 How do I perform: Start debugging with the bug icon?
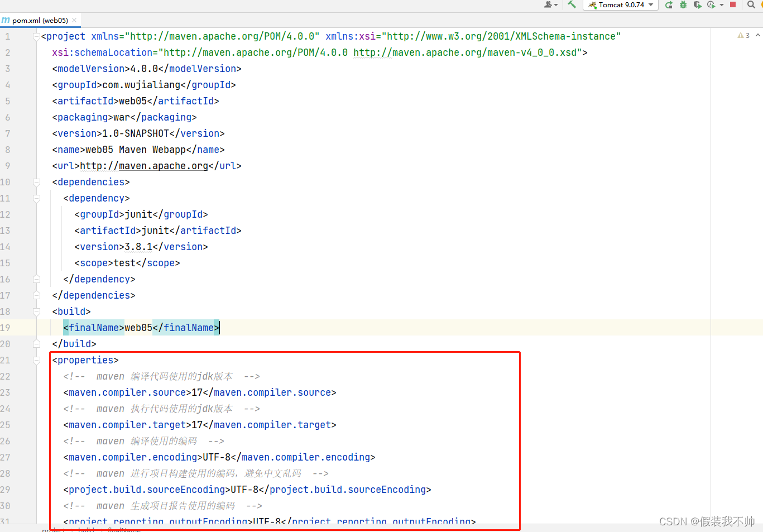(x=683, y=4)
